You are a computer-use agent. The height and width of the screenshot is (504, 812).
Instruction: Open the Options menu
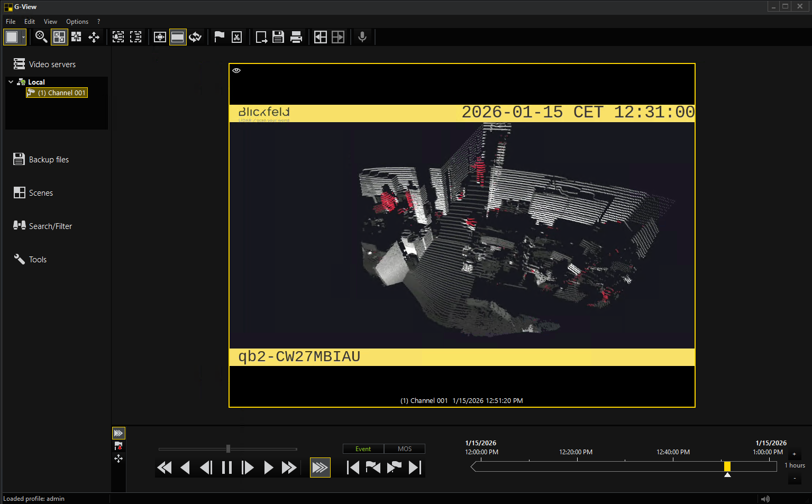(x=77, y=22)
